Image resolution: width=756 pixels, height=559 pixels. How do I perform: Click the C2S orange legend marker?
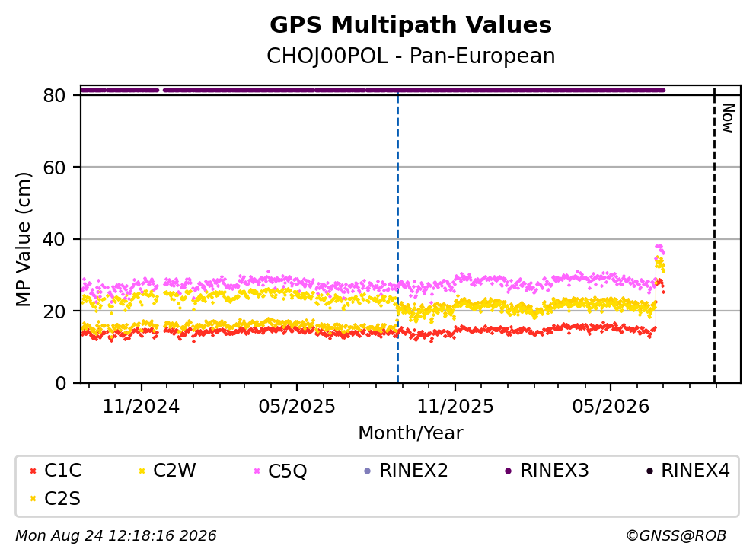(33, 499)
